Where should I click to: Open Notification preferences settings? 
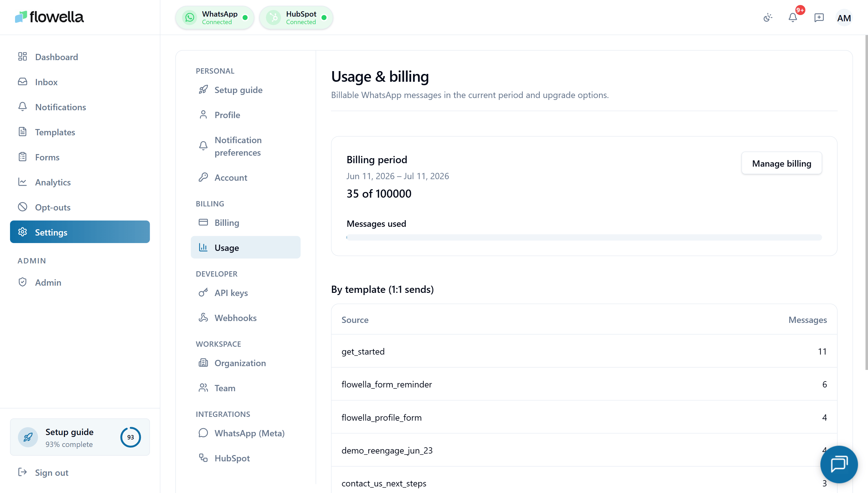coord(246,146)
